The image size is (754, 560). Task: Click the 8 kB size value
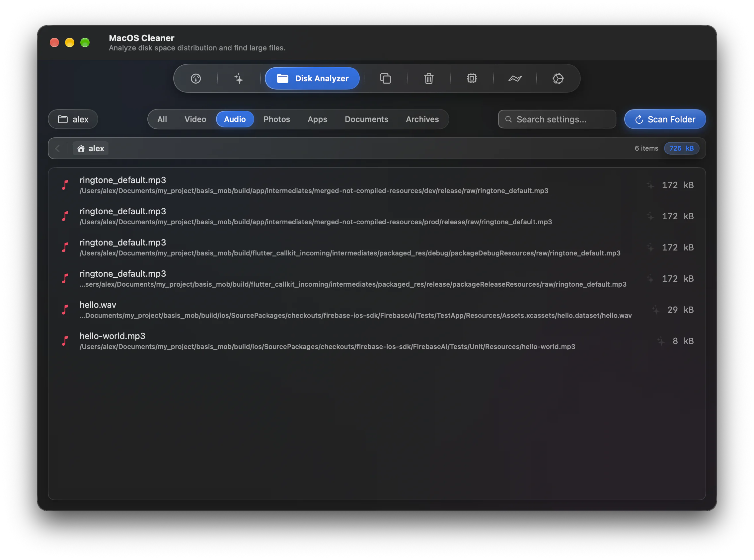pyautogui.click(x=683, y=341)
